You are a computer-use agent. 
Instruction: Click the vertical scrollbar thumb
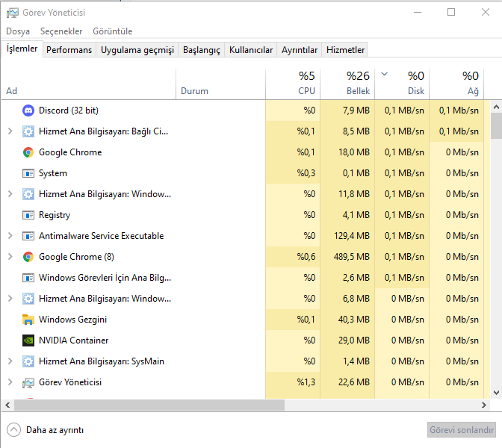pyautogui.click(x=496, y=125)
